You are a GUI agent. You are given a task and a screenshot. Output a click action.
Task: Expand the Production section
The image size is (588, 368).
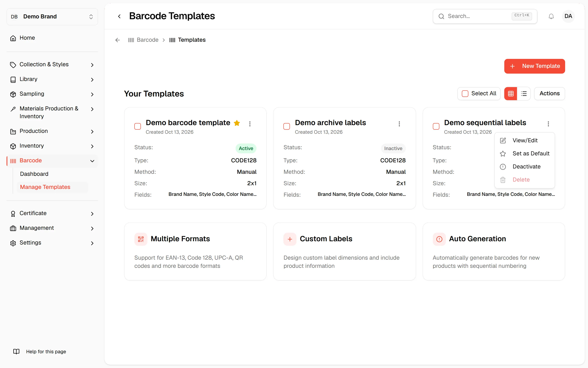(x=52, y=131)
